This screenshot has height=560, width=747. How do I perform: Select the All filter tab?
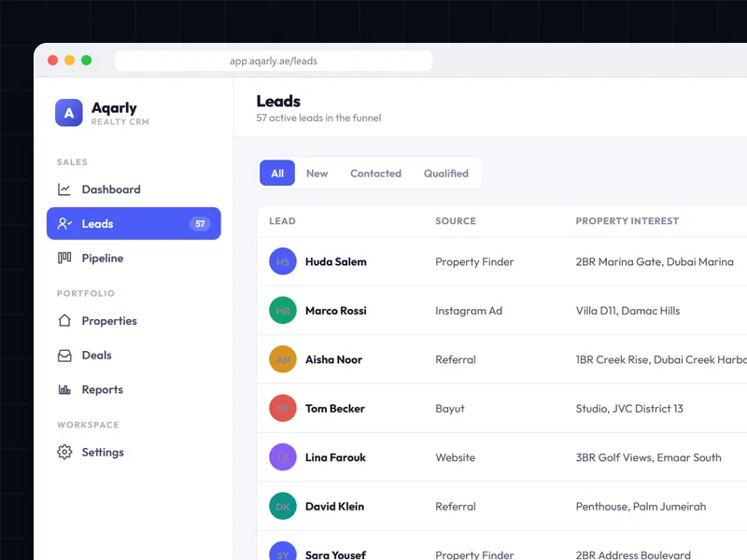pyautogui.click(x=277, y=174)
